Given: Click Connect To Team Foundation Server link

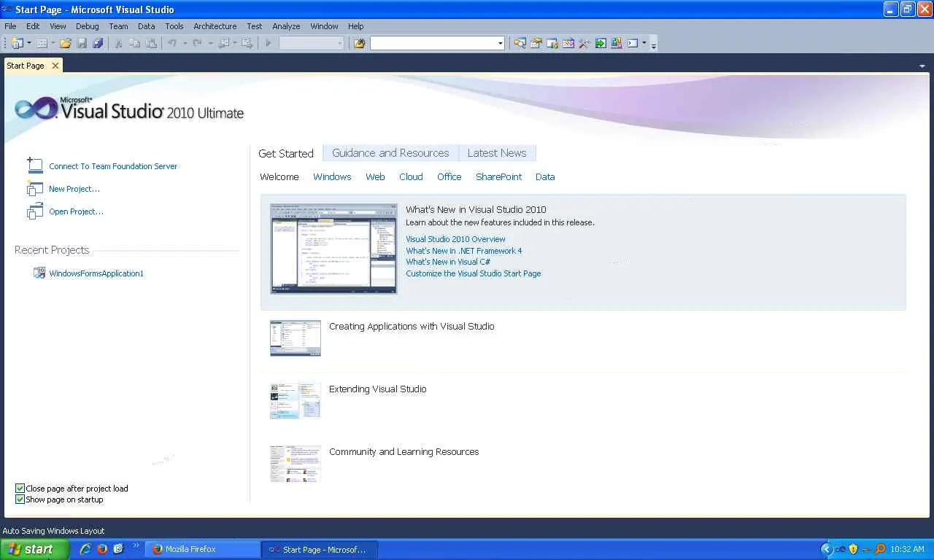Looking at the screenshot, I should pos(113,166).
